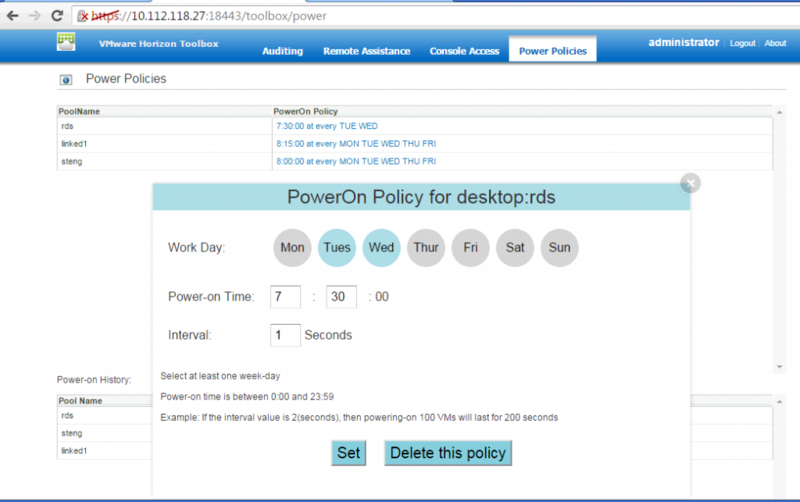Click the browser back arrow
This screenshot has height=502, width=800.
(13, 16)
